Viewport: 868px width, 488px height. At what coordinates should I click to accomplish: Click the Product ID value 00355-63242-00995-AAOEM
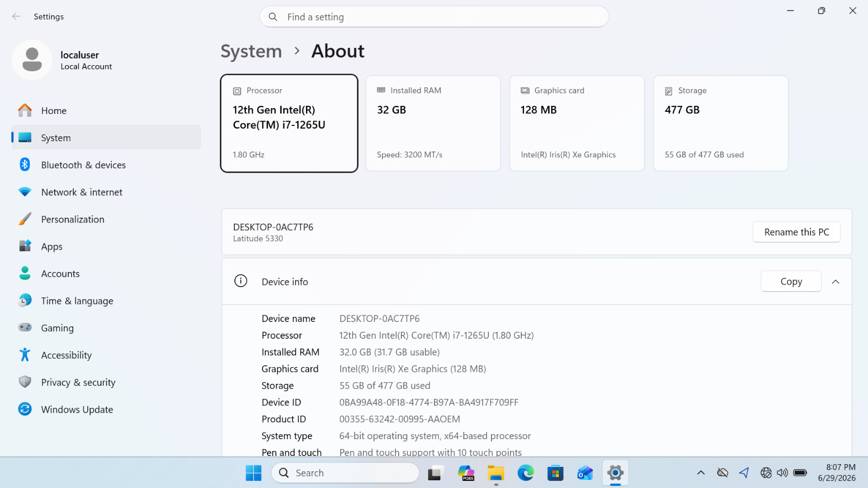click(x=399, y=419)
